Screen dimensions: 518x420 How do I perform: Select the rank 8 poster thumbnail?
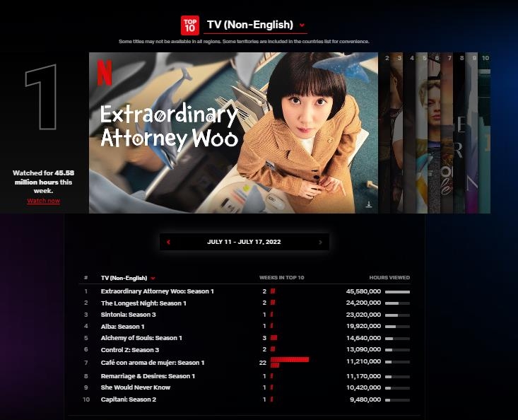pos(460,132)
